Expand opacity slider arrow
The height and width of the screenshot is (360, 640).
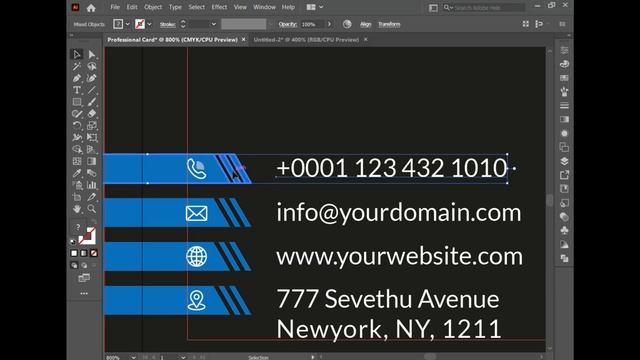[329, 24]
